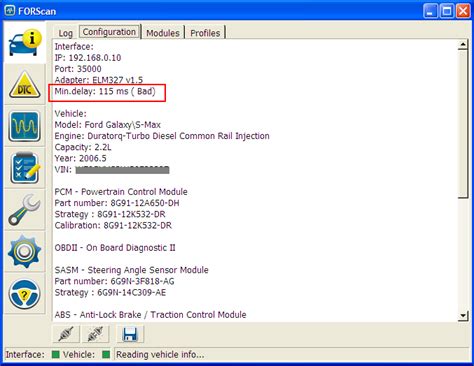
Task: Click 'PCM - Powertrain Control Module' heading
Action: click(121, 192)
